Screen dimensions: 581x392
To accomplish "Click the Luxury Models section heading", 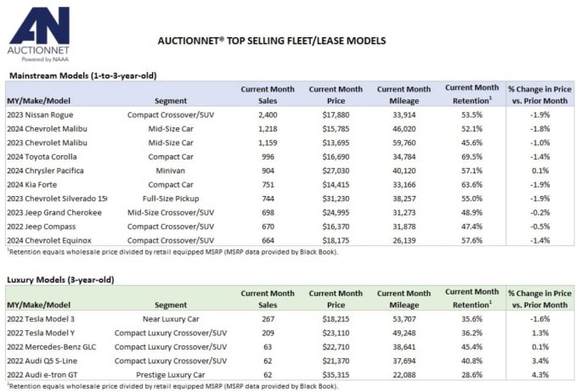I will coord(60,279).
